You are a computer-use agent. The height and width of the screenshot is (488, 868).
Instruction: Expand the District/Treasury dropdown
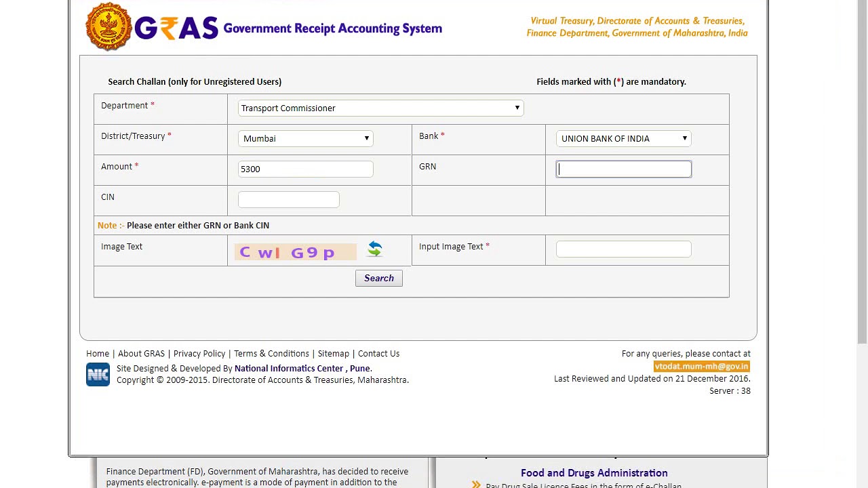[x=305, y=138]
